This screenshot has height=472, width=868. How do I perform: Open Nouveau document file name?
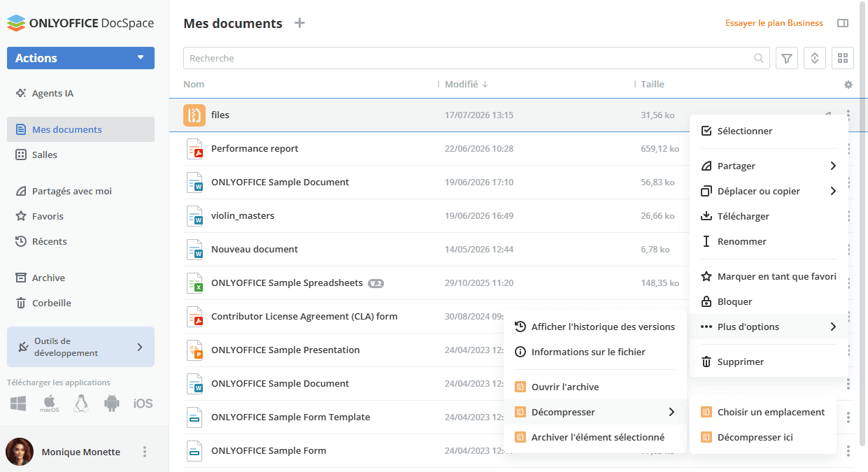pos(255,249)
